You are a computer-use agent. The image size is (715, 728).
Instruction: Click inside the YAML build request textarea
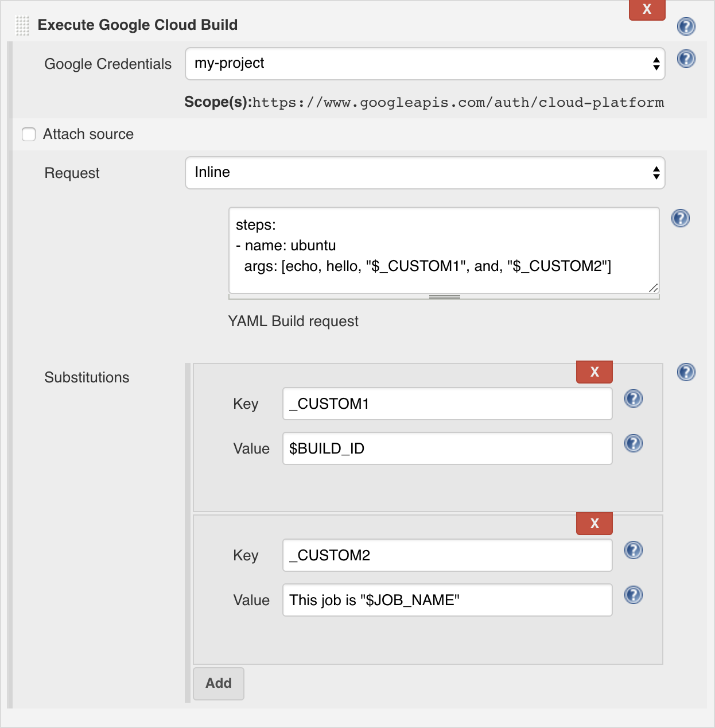point(444,250)
